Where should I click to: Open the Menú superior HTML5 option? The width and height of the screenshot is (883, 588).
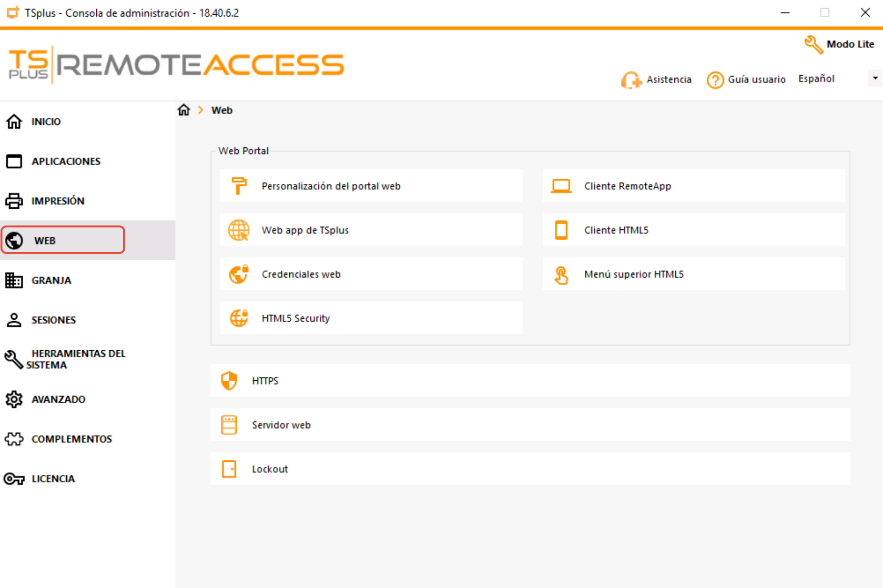point(693,274)
